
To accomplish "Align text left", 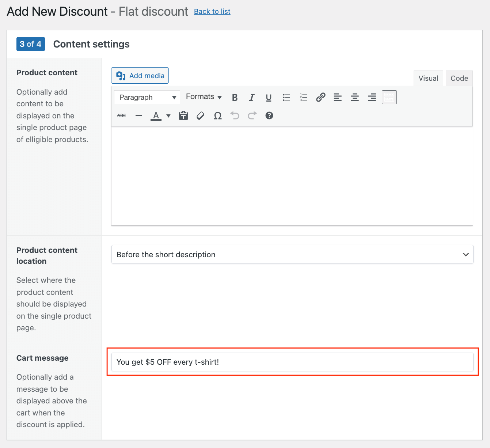I will click(x=338, y=97).
